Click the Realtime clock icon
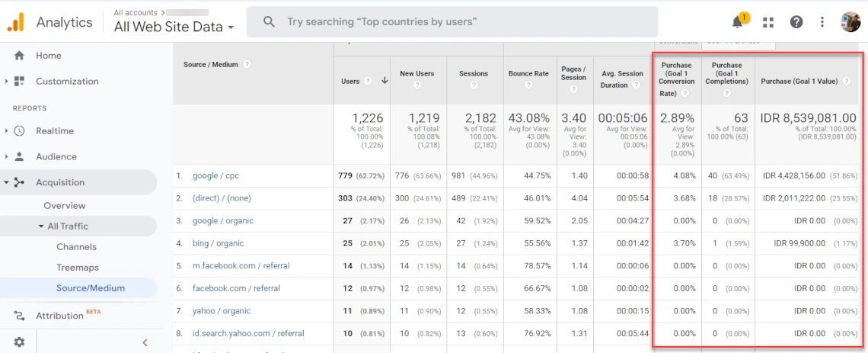Viewport: 868px width, 353px height. (19, 131)
